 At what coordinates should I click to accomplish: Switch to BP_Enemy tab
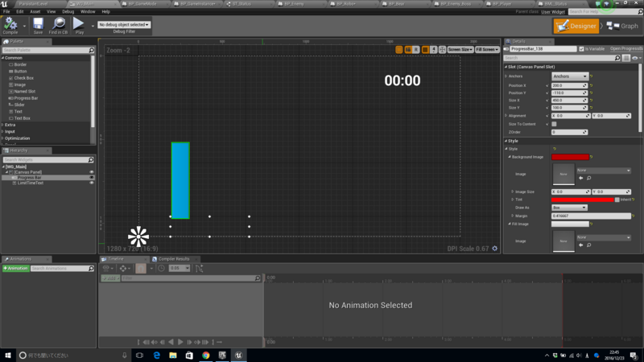[294, 4]
